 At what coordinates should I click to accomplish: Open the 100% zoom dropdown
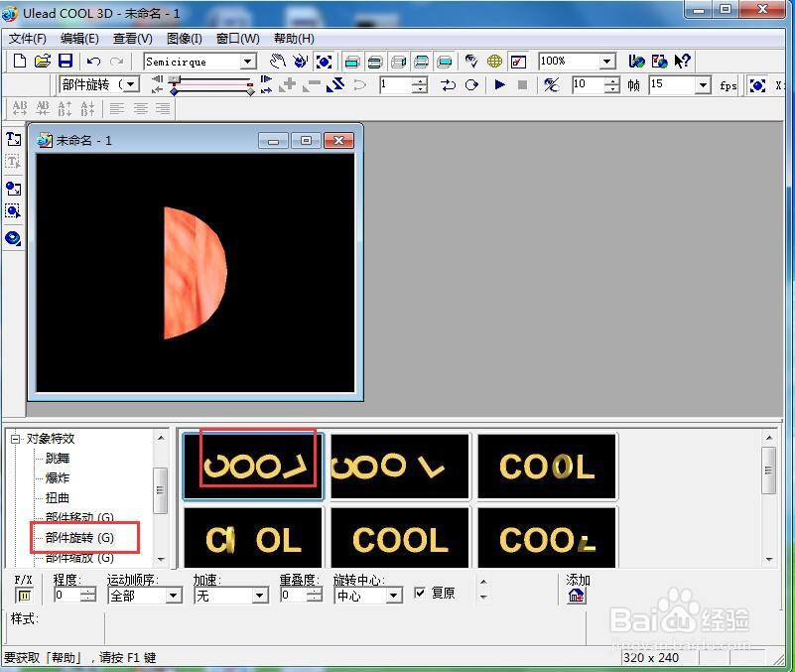pos(606,62)
